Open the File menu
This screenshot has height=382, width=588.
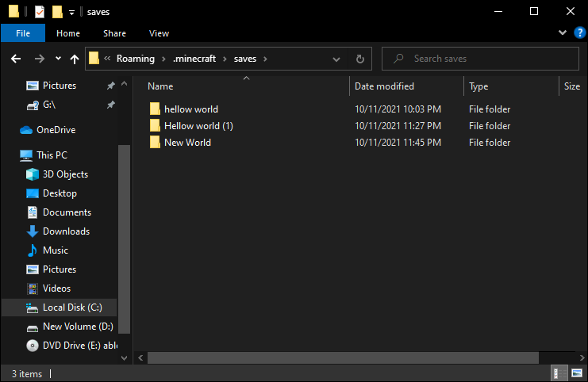(23, 33)
